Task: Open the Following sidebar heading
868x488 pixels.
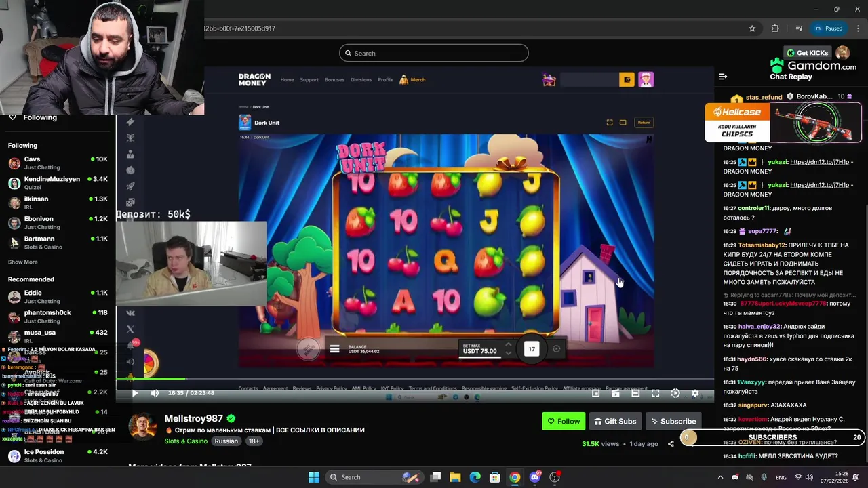Action: point(22,146)
